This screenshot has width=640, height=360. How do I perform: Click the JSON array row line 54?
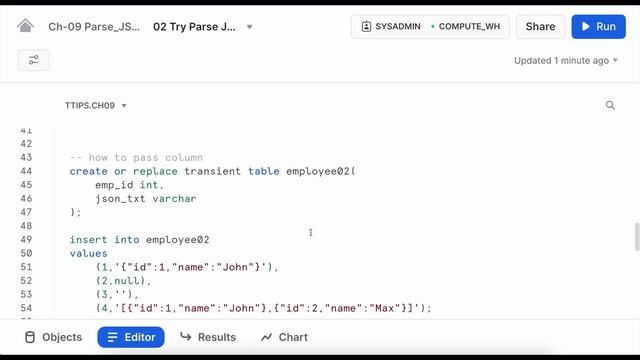263,308
